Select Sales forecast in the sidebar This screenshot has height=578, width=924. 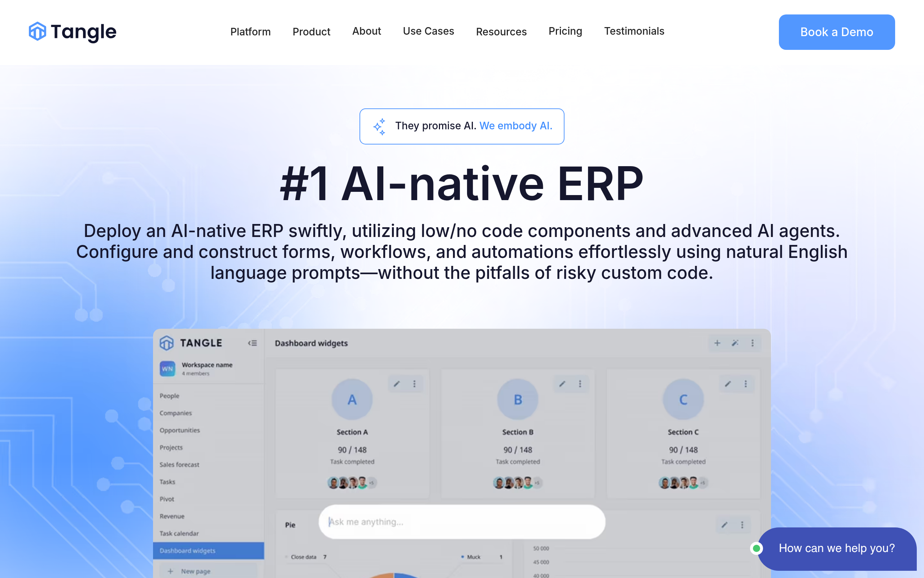(179, 465)
